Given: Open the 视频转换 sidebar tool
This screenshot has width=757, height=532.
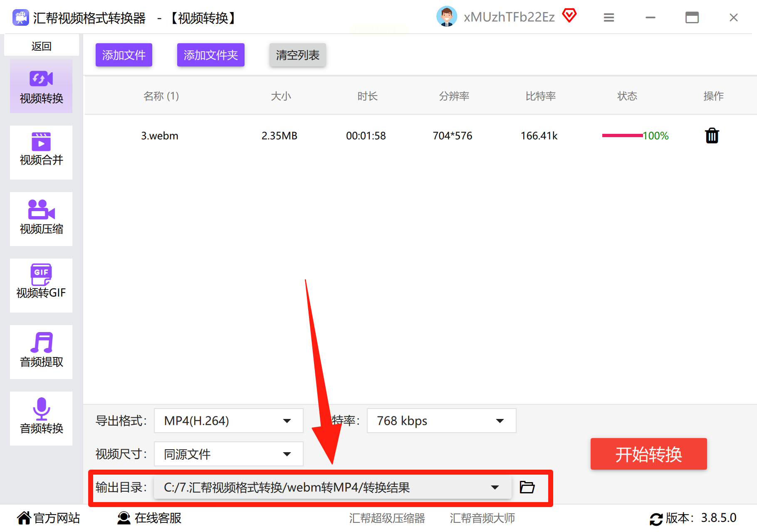Looking at the screenshot, I should coord(41,86).
